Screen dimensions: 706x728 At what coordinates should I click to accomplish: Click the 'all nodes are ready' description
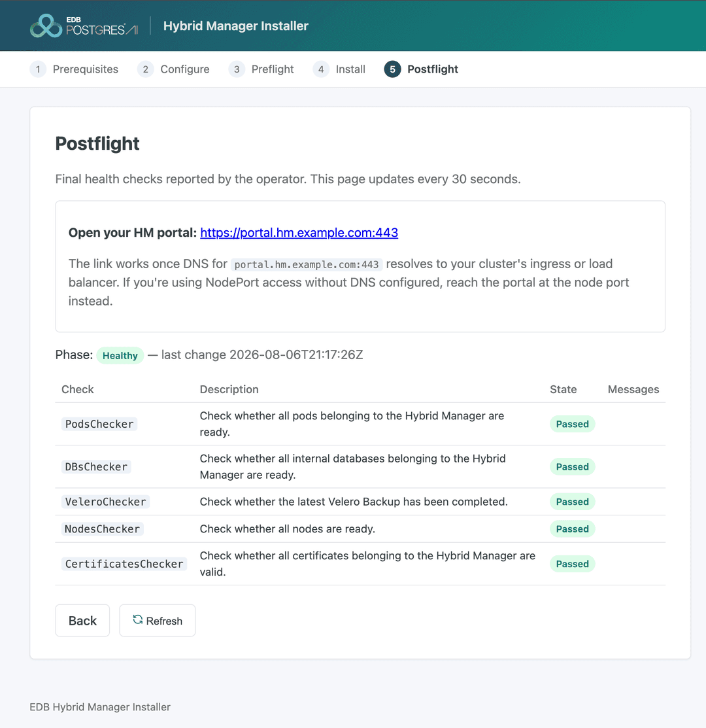pyautogui.click(x=287, y=529)
